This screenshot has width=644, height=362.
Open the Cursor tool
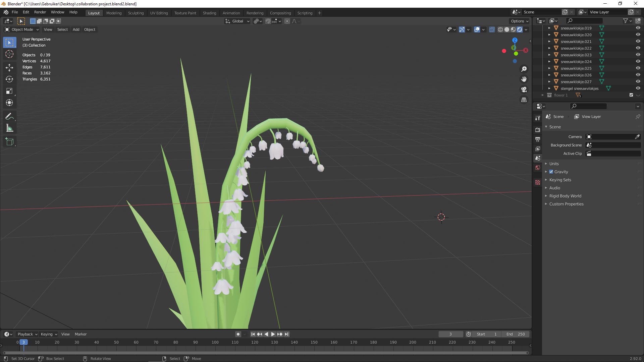[9, 54]
